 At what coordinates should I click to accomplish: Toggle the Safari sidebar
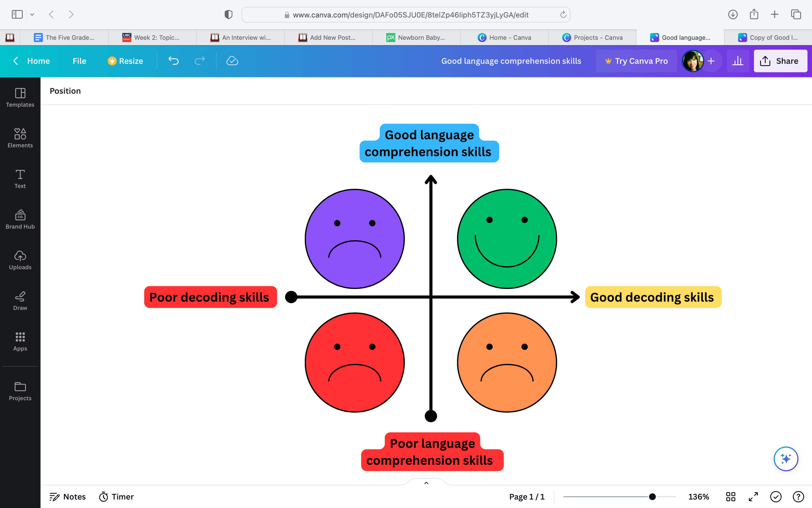[x=17, y=14]
